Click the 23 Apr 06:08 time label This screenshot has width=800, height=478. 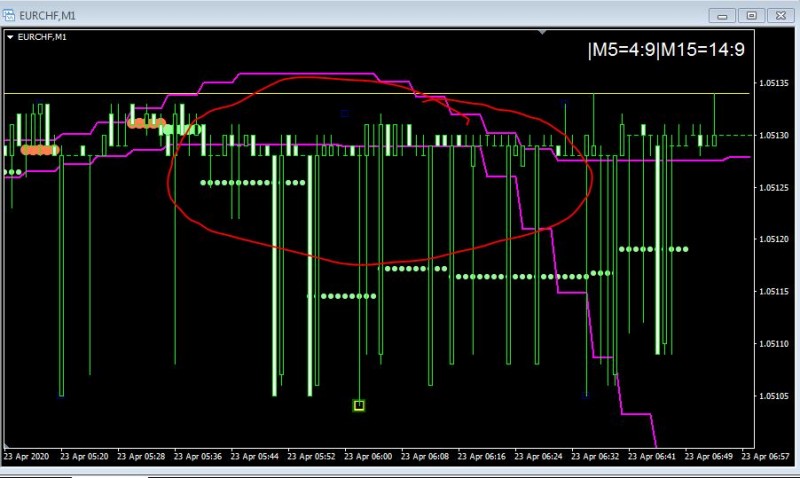(x=424, y=456)
